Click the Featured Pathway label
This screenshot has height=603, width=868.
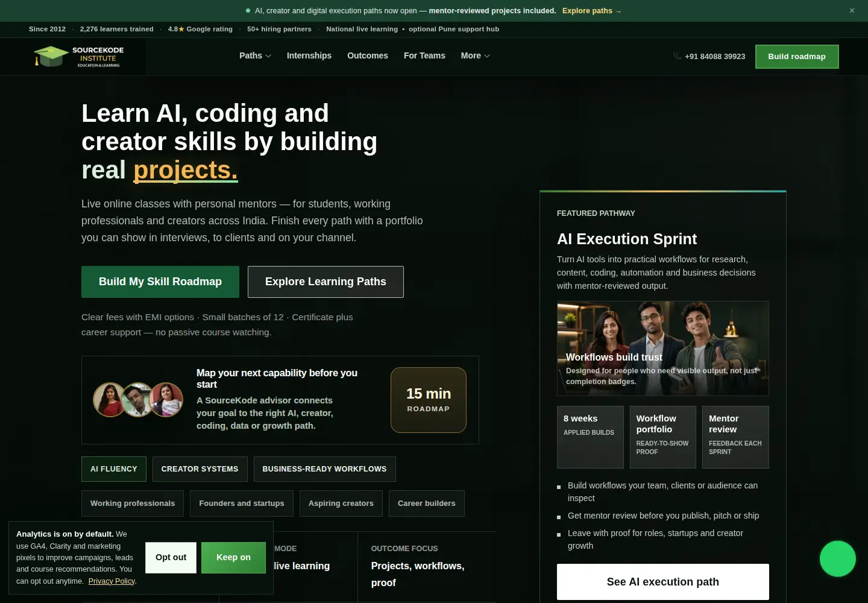click(596, 213)
